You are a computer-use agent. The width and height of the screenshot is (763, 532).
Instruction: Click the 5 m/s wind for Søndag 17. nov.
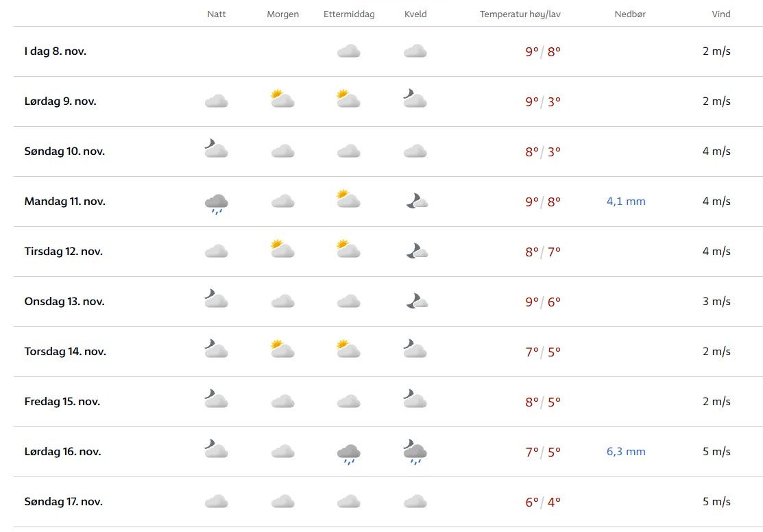(x=716, y=502)
